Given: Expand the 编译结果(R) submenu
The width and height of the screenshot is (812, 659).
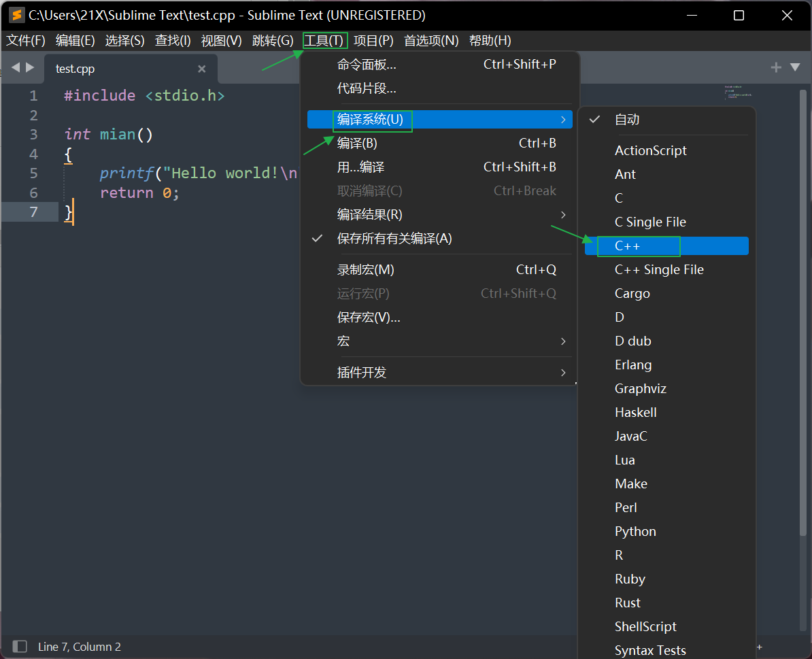Looking at the screenshot, I should [439, 214].
